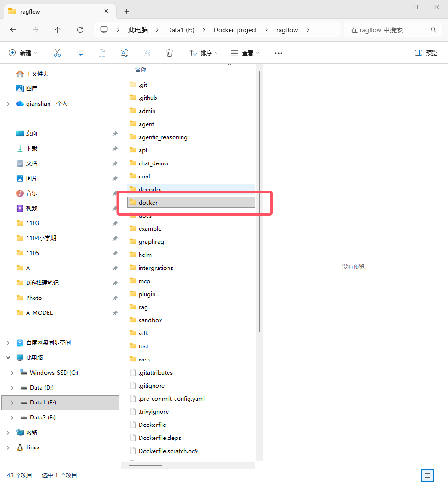
Task: Add a new tab with plus
Action: pos(126,11)
